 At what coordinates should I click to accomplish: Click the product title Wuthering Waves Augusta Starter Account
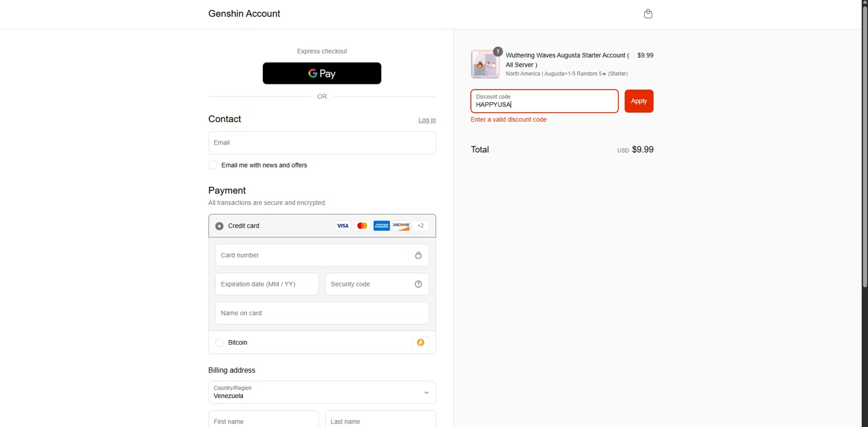click(x=567, y=60)
